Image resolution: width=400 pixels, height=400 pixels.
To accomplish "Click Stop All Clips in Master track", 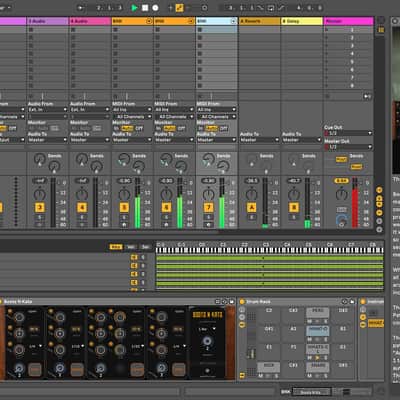I will click(x=328, y=96).
